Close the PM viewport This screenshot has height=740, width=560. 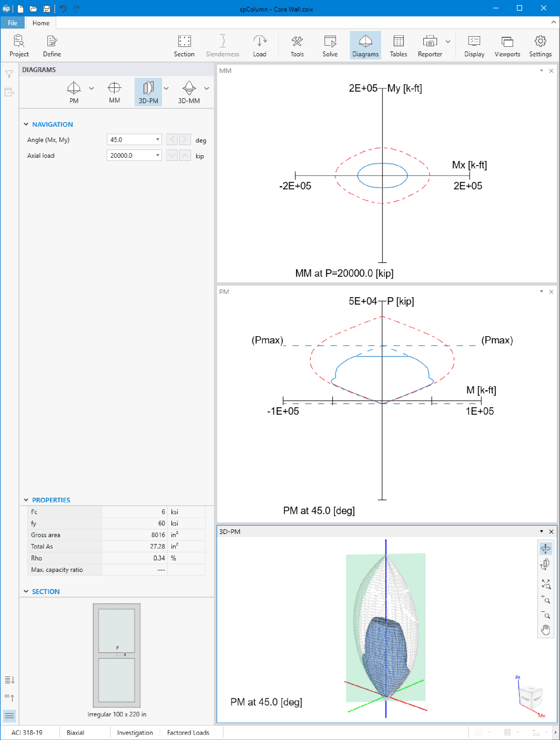coord(551,291)
